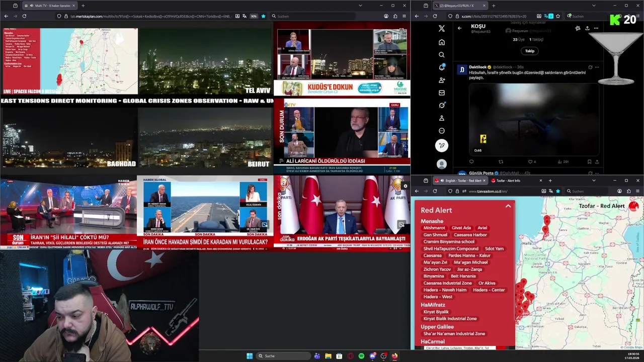The image size is (644, 362).
Task: View analytics of the Daktilock post
Action: pyautogui.click(x=562, y=162)
